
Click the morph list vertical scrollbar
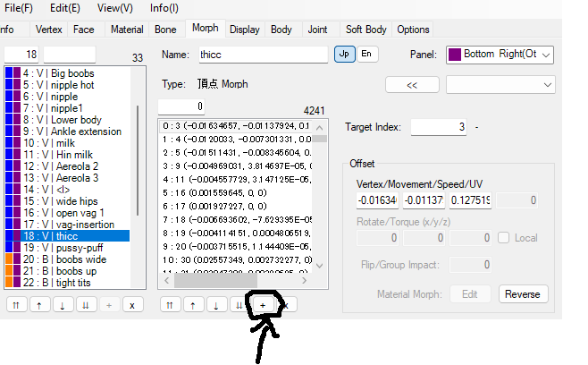coord(138,161)
